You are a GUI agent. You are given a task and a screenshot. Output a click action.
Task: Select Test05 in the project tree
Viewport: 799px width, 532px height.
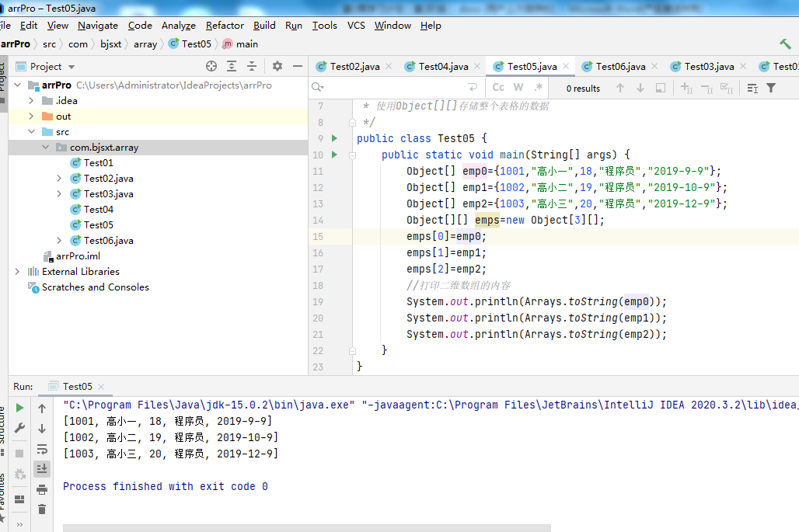click(99, 225)
